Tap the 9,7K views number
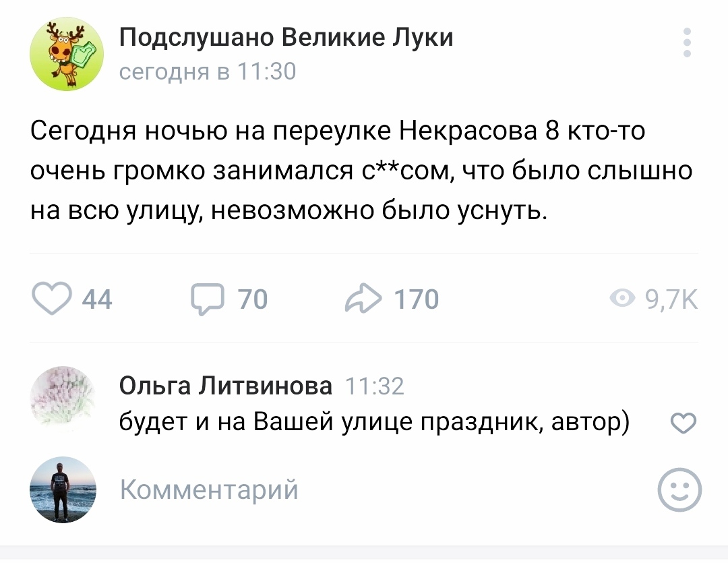The height and width of the screenshot is (563, 728). [x=671, y=299]
